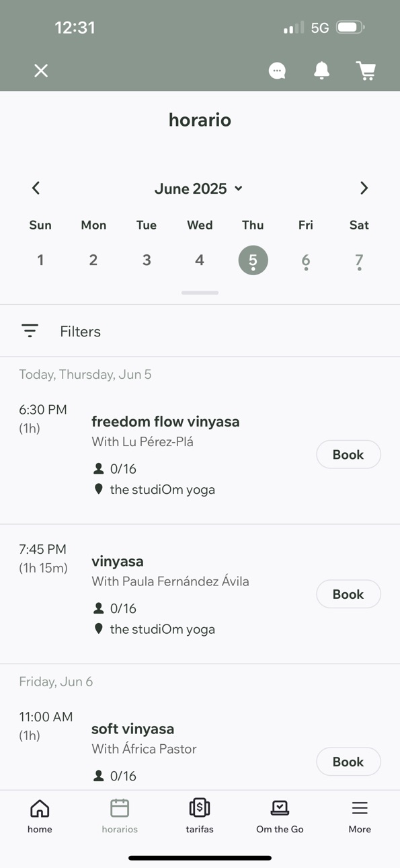This screenshot has width=400, height=868.
Task: Select Saturday 7 in the calendar
Action: [x=359, y=260]
